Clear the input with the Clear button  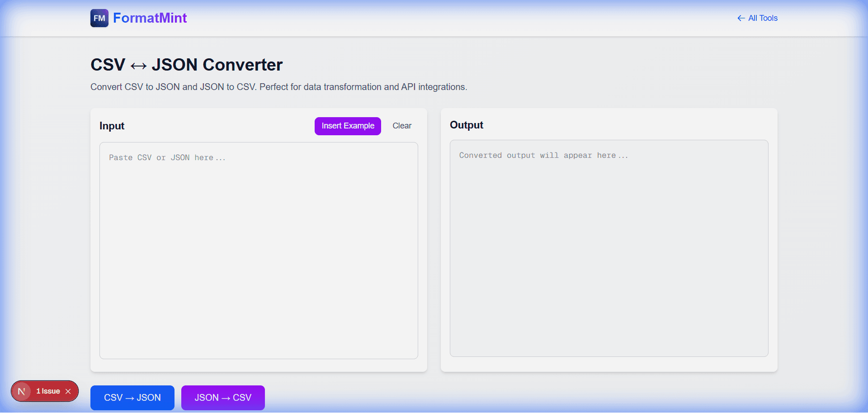coord(401,125)
